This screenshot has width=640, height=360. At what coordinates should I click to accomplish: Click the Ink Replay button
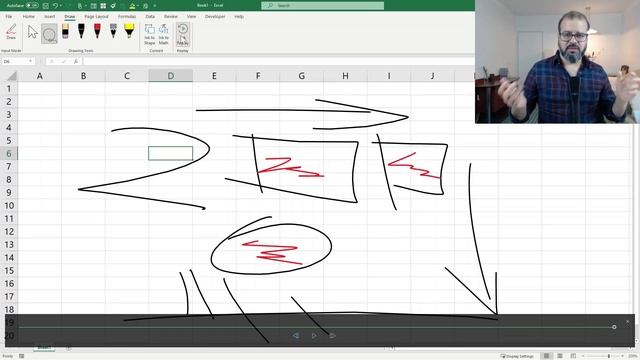[182, 34]
